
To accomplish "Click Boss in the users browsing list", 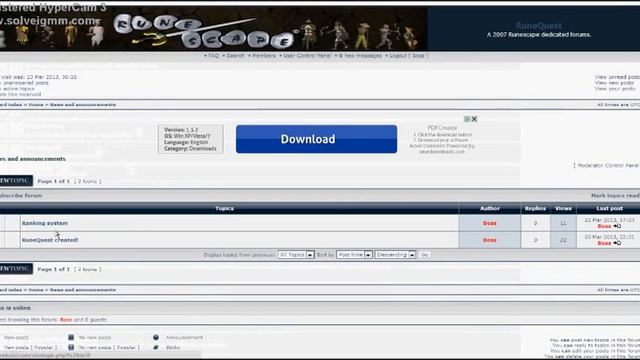I will (66, 320).
